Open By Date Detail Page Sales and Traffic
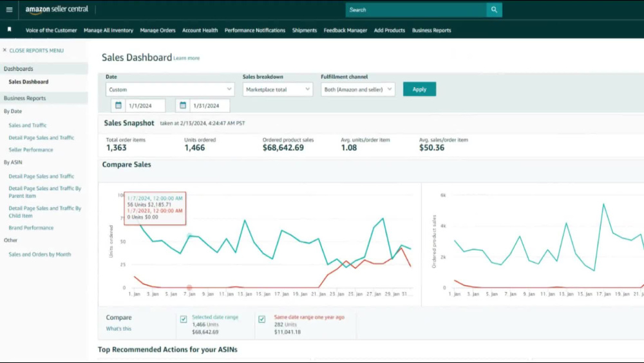This screenshot has width=644, height=363. 41,138
